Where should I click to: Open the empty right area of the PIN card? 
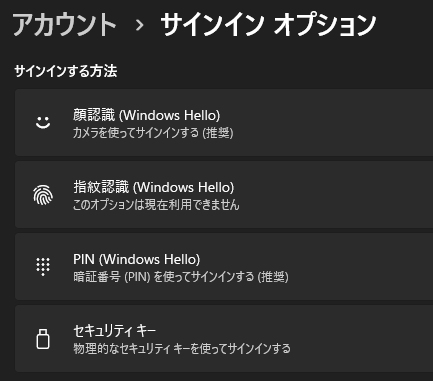pos(360,267)
